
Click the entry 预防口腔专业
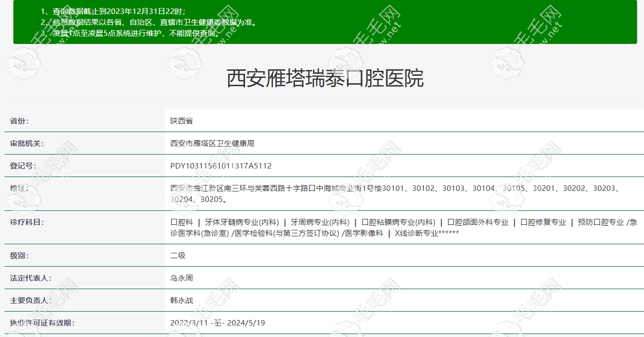(x=601, y=222)
